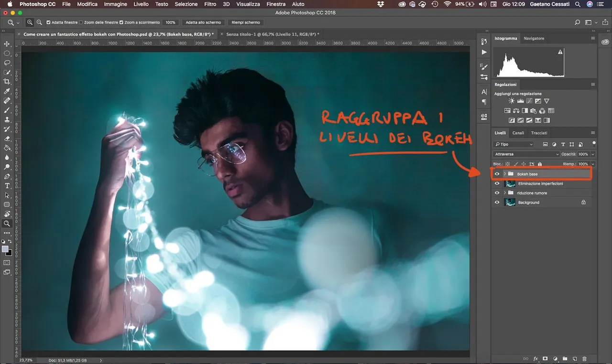Screen dimensions: 612x364
Task: Click the Riempi schermo button
Action: [246, 22]
